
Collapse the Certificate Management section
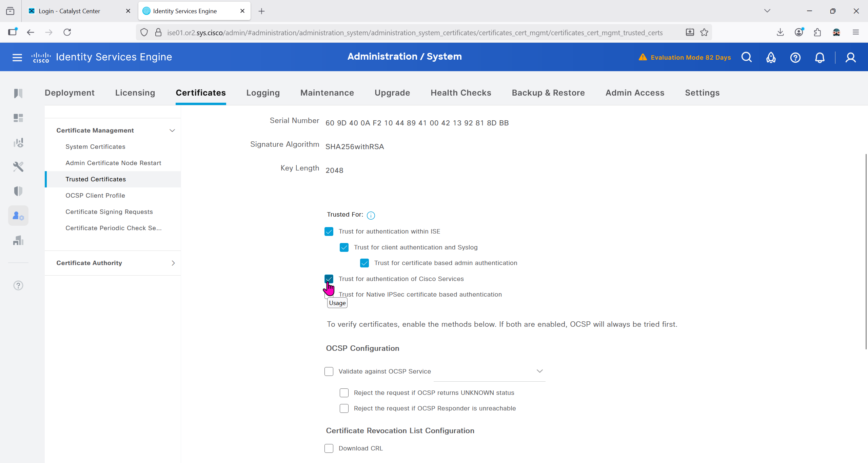pyautogui.click(x=172, y=130)
